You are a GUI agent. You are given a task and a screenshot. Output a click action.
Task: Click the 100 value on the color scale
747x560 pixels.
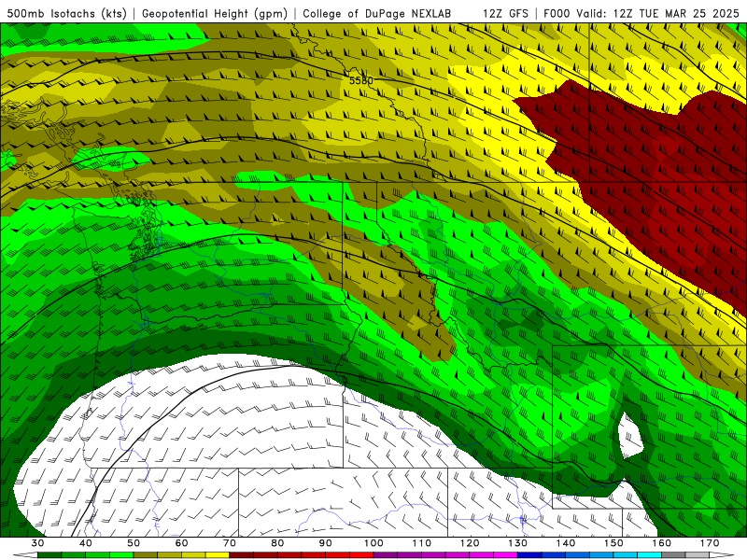pos(373,543)
